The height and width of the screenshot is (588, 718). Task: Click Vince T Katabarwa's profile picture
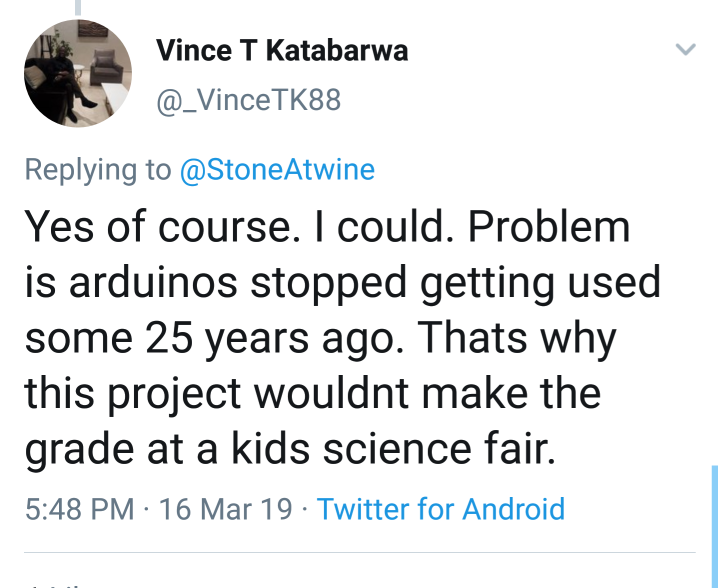tap(78, 73)
